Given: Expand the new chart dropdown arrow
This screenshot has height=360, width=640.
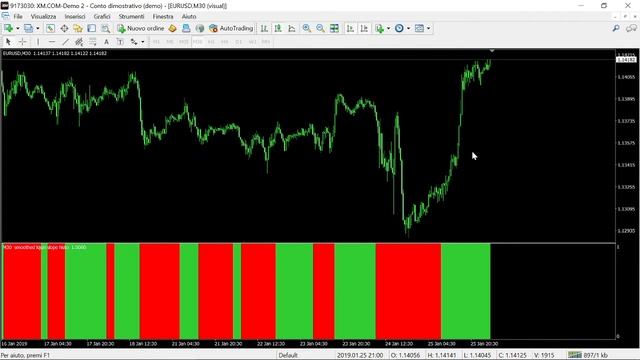Looking at the screenshot, I should [18, 28].
